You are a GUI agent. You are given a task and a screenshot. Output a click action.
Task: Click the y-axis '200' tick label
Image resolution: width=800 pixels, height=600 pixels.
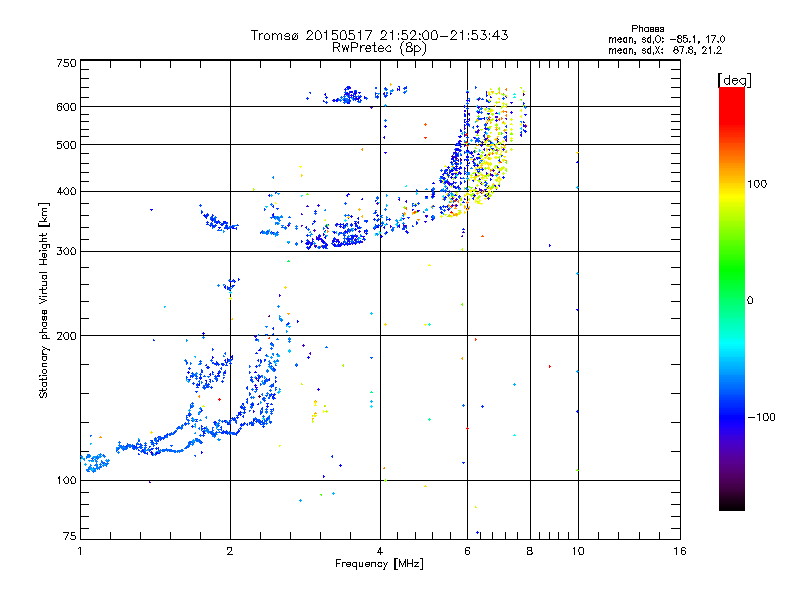pos(66,336)
